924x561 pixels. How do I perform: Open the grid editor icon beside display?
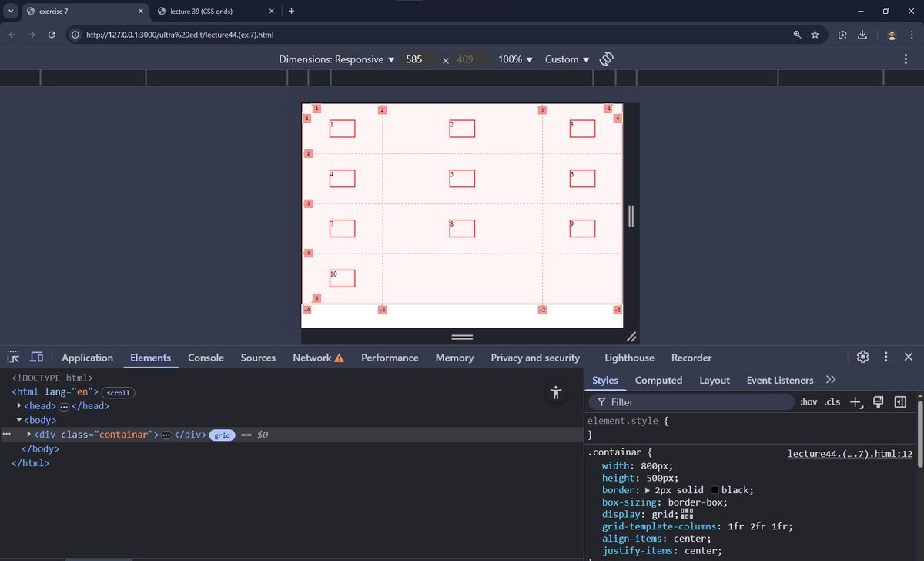click(x=687, y=514)
